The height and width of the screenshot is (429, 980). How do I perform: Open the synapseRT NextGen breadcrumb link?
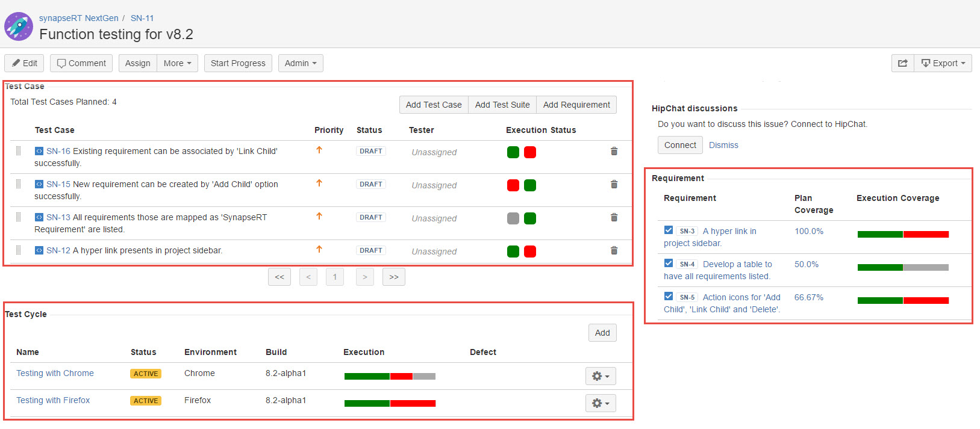(x=79, y=18)
